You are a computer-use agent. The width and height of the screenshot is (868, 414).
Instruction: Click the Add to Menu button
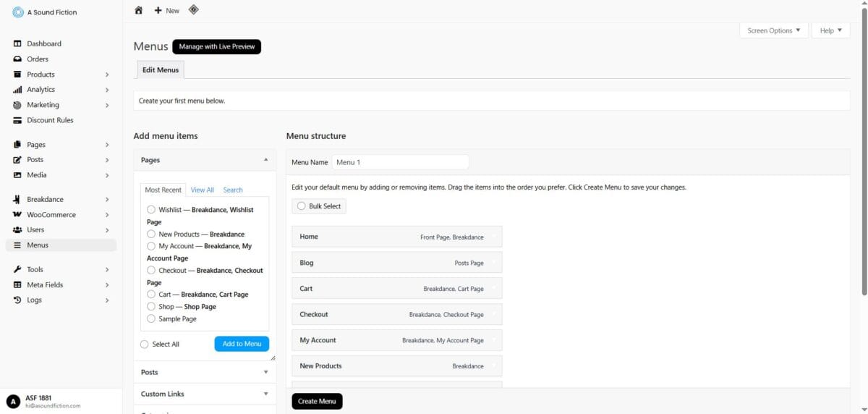click(x=242, y=344)
